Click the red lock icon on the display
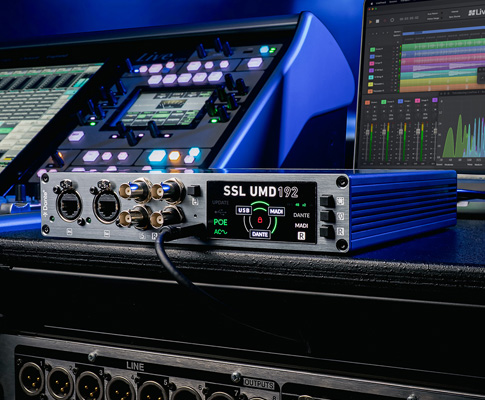 pyautogui.click(x=260, y=220)
